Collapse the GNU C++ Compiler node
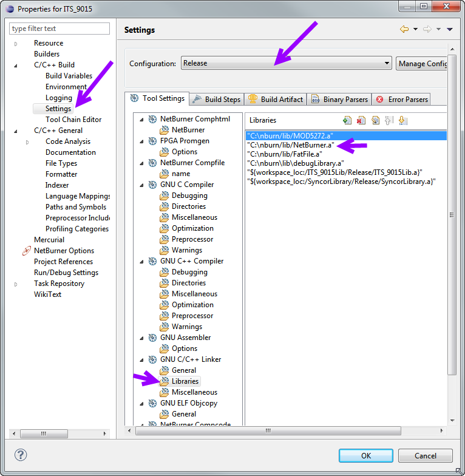This screenshot has width=465, height=476. 142,261
